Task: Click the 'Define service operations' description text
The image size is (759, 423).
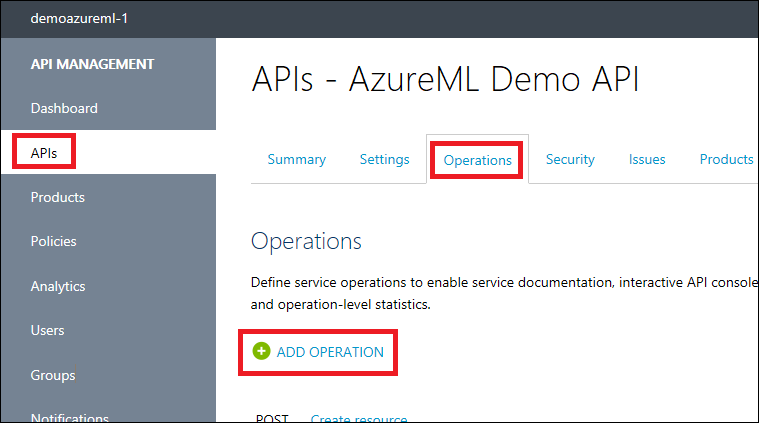Action: click(x=504, y=293)
